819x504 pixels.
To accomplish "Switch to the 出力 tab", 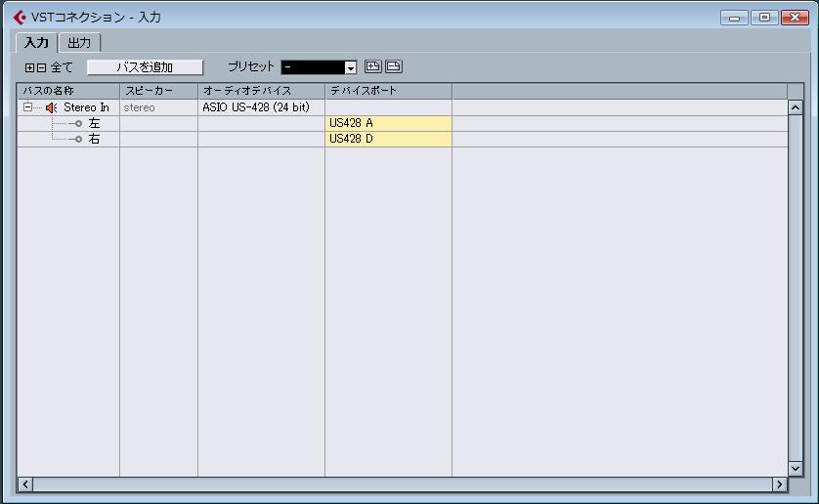I will pos(79,42).
